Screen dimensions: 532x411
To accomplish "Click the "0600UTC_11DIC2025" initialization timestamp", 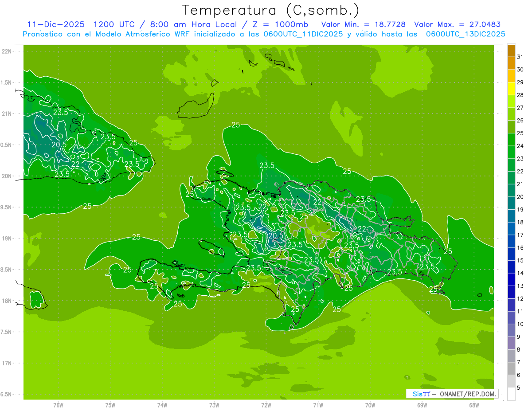I will tap(303, 34).
